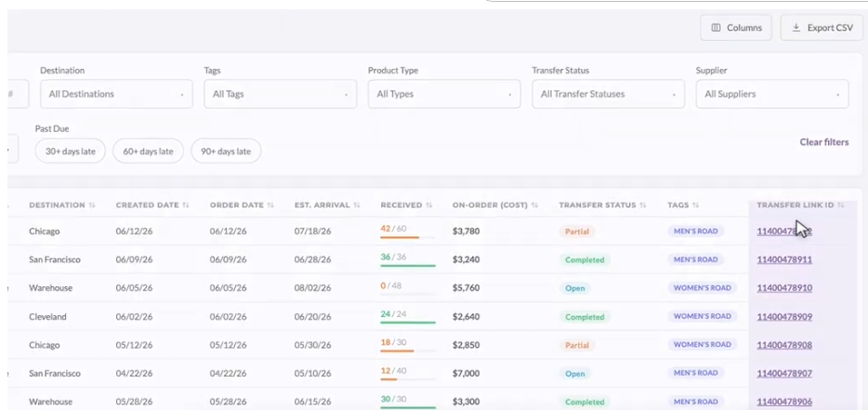
Task: Open the All Suppliers dropdown
Action: 771,94
